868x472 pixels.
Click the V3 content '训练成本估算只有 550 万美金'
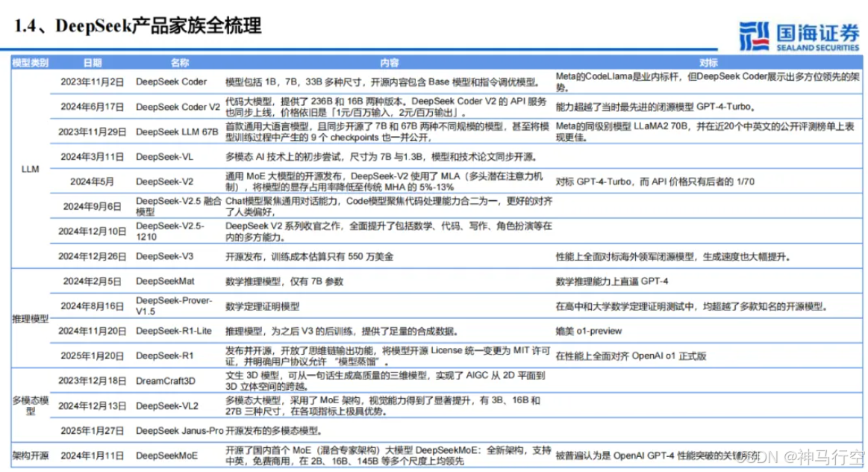(333, 256)
